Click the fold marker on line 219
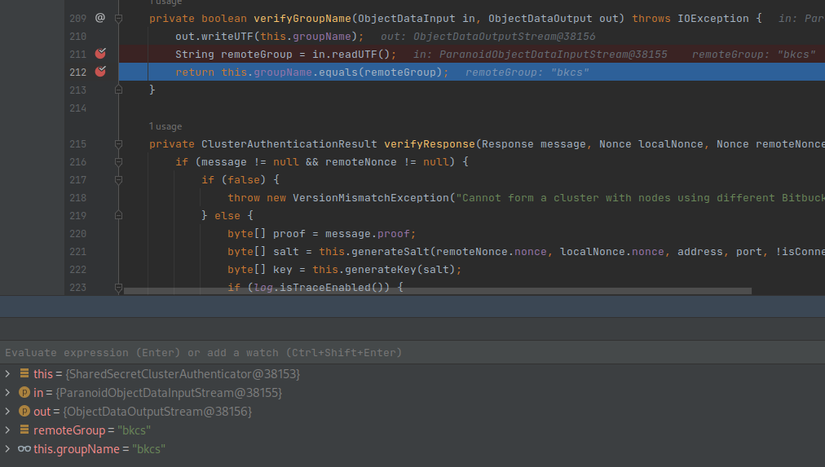 (119, 216)
